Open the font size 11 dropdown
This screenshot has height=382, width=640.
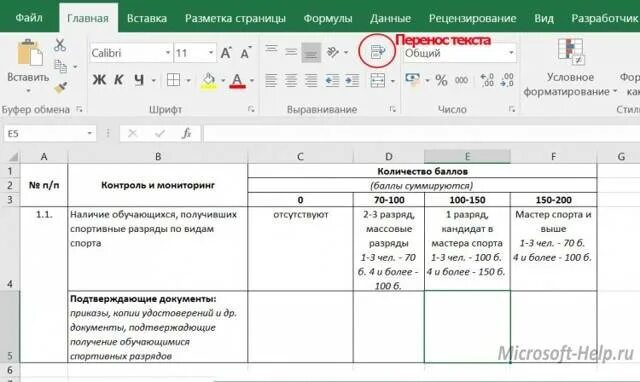click(x=211, y=53)
